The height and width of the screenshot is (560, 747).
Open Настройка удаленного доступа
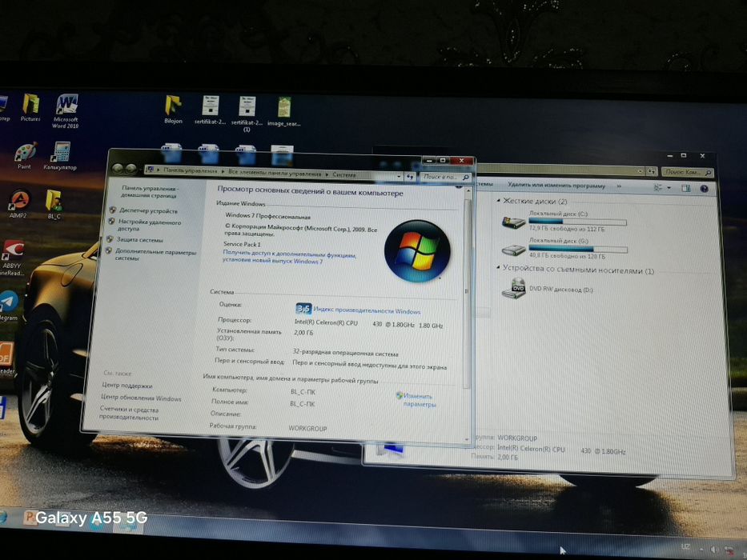point(149,226)
